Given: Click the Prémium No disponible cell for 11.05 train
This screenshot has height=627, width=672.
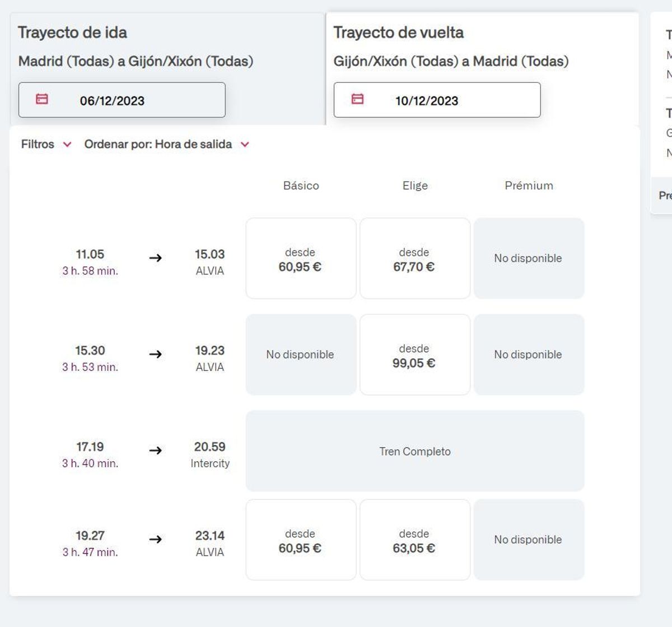Looking at the screenshot, I should 529,258.
